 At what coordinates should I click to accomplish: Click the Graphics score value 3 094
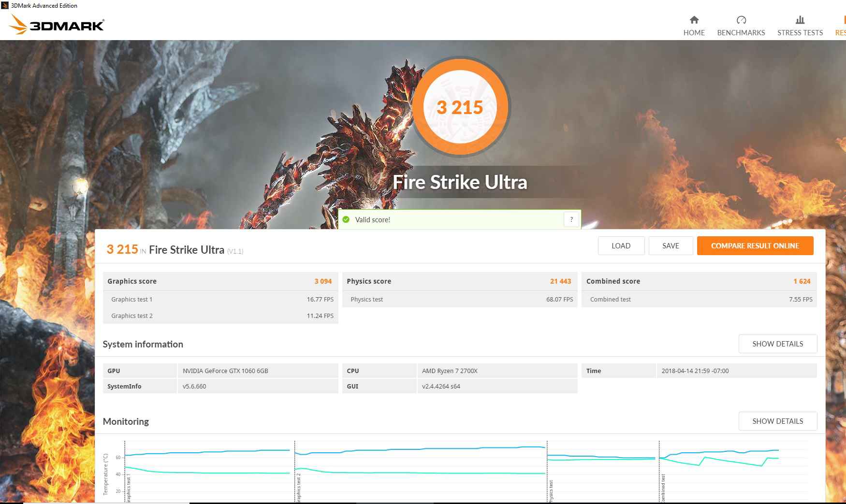[x=323, y=281]
